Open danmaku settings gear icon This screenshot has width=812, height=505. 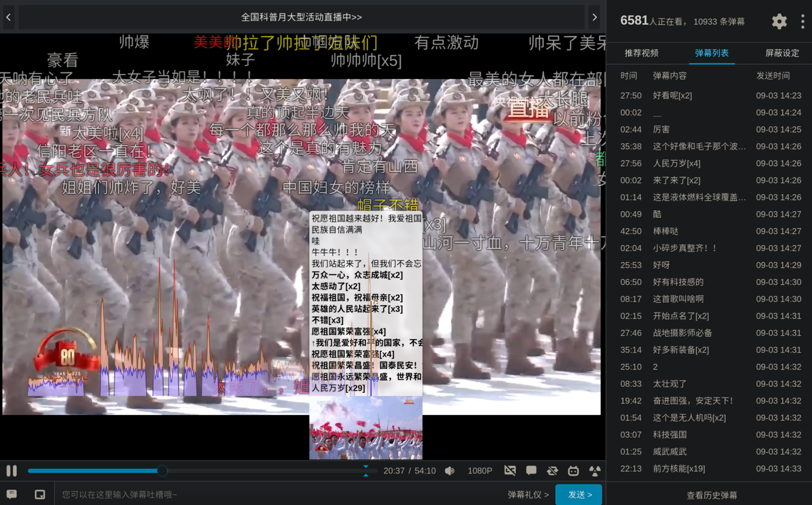(779, 21)
